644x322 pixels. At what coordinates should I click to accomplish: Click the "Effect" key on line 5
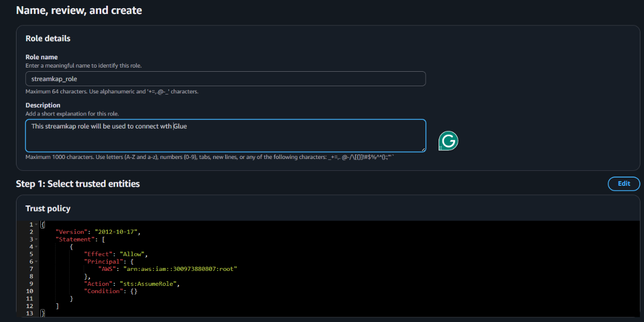coord(99,254)
